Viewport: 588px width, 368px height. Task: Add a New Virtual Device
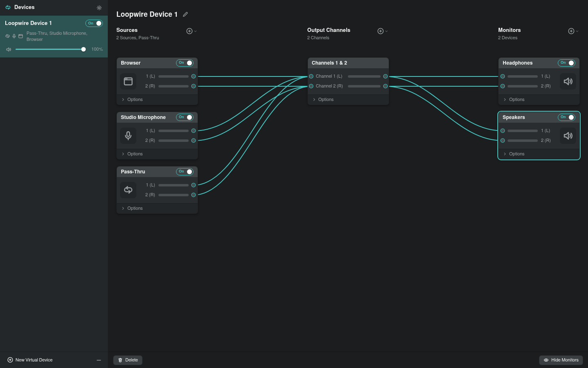click(x=30, y=360)
